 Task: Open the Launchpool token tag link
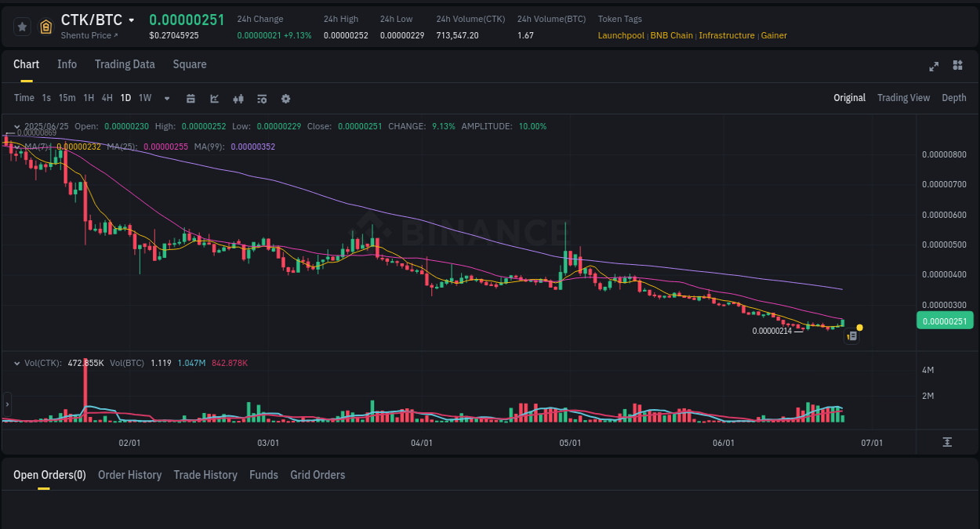click(x=621, y=35)
